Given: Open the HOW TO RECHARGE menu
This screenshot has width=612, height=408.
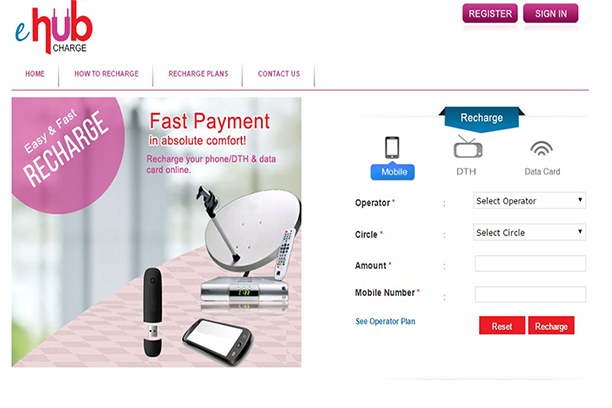Looking at the screenshot, I should (x=107, y=74).
